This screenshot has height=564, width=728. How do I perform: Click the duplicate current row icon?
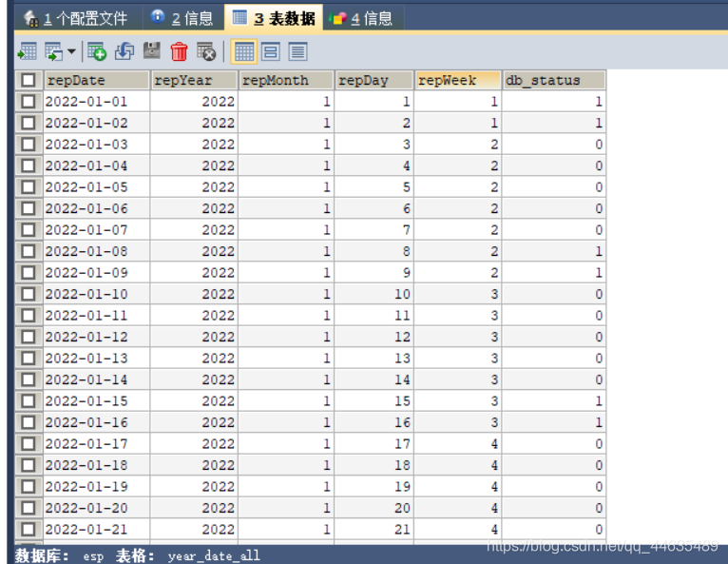(x=125, y=51)
